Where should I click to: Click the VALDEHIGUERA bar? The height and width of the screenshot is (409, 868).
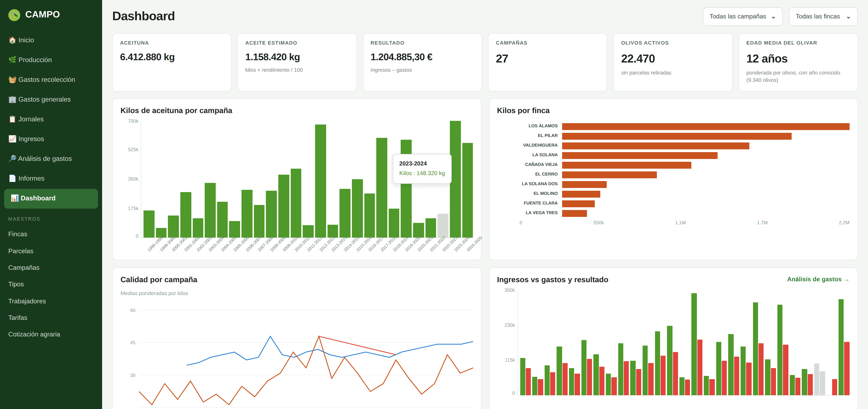click(655, 146)
